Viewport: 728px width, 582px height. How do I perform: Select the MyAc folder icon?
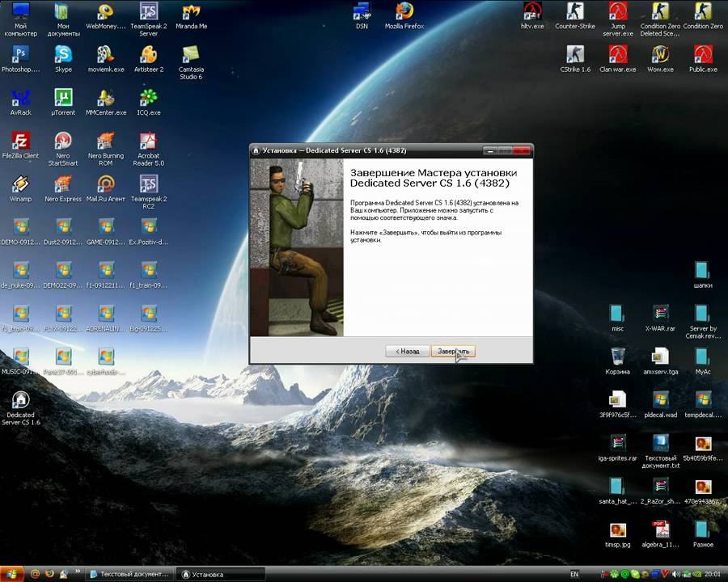click(703, 361)
